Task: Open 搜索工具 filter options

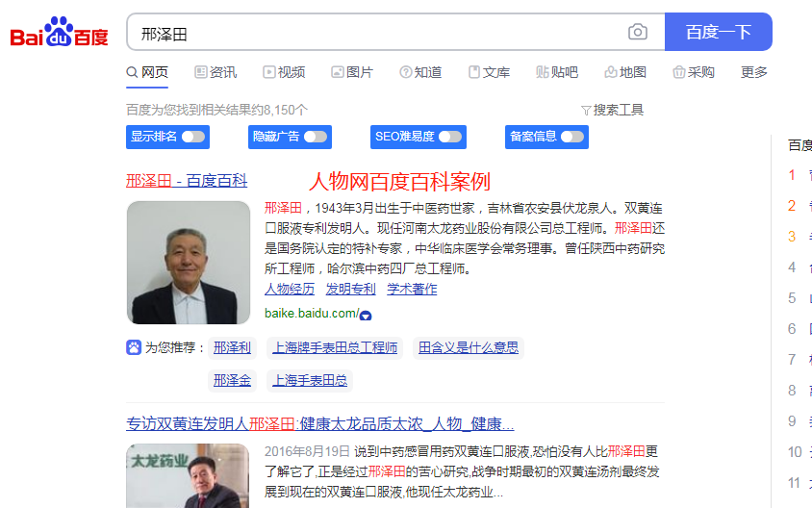Action: pos(612,110)
